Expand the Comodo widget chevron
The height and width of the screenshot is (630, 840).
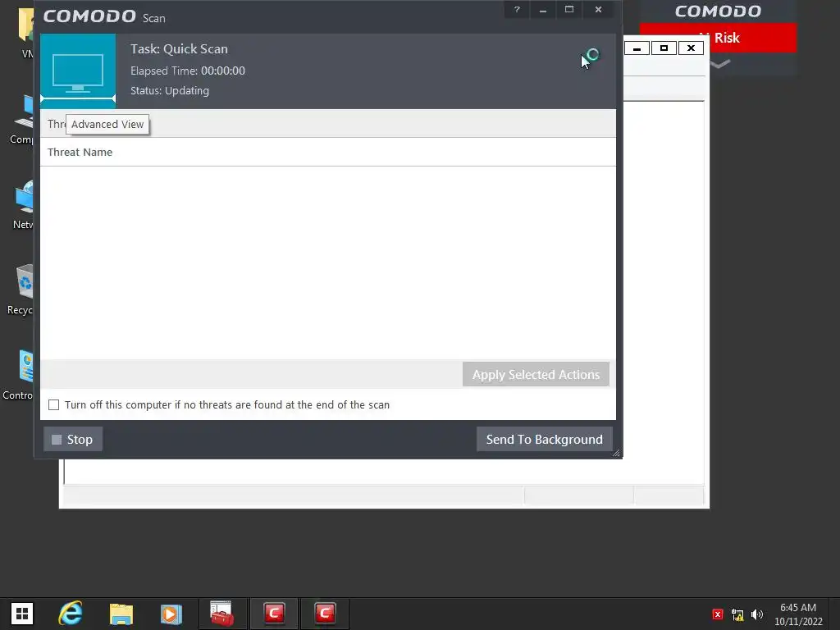pos(720,64)
